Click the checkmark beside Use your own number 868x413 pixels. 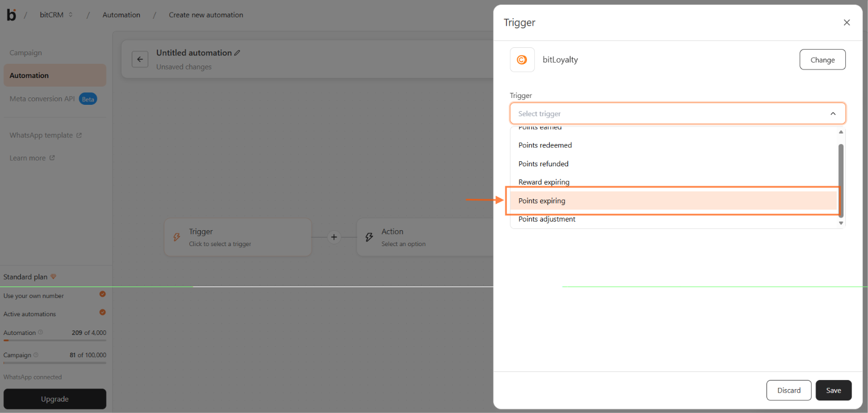(x=103, y=294)
